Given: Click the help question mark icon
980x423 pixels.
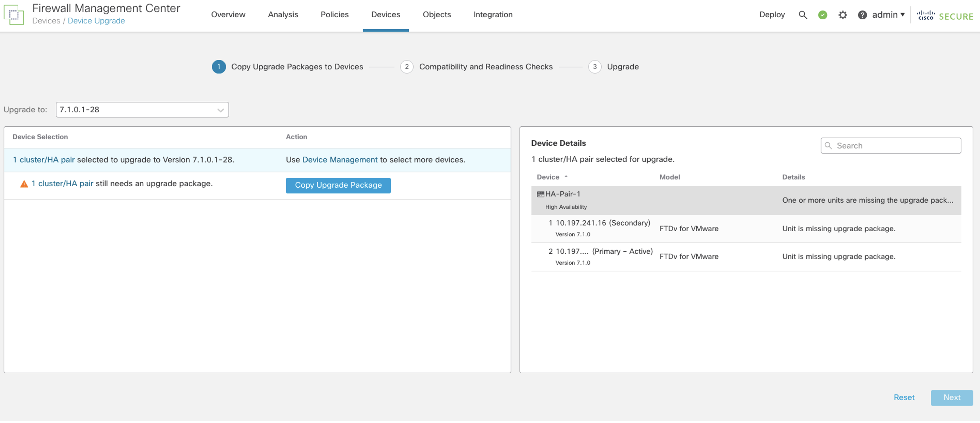Looking at the screenshot, I should [861, 13].
